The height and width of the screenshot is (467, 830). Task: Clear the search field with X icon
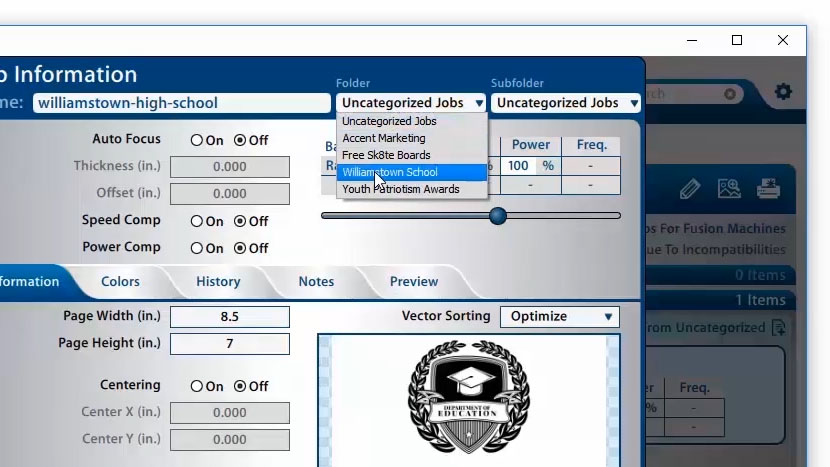[x=730, y=94]
